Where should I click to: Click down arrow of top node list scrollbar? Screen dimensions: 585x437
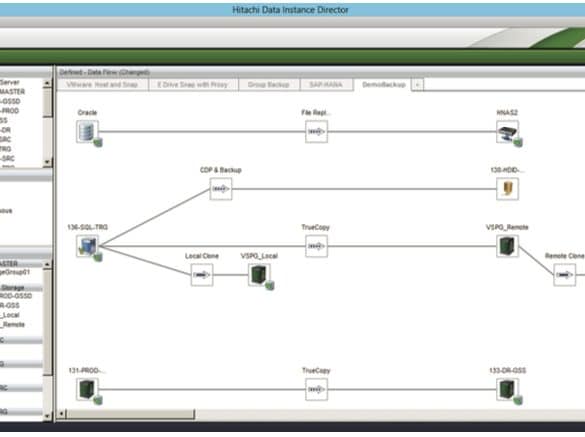47,162
